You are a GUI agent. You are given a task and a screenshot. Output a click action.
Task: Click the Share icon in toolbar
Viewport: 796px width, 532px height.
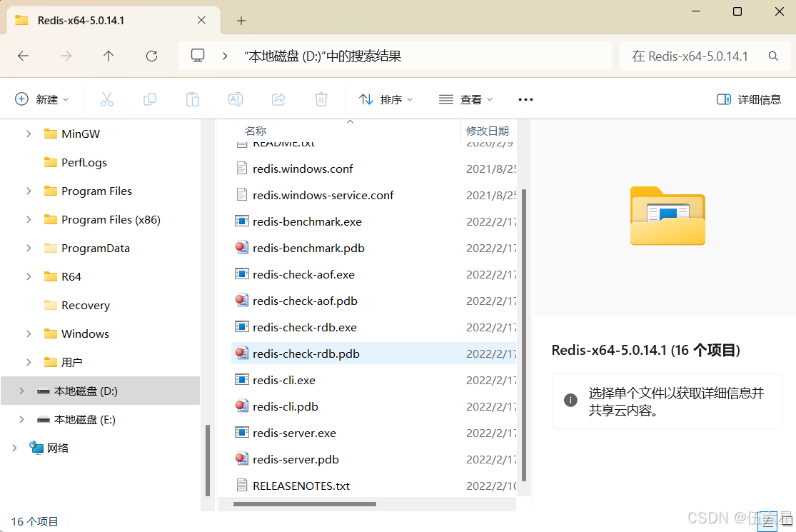[278, 99]
